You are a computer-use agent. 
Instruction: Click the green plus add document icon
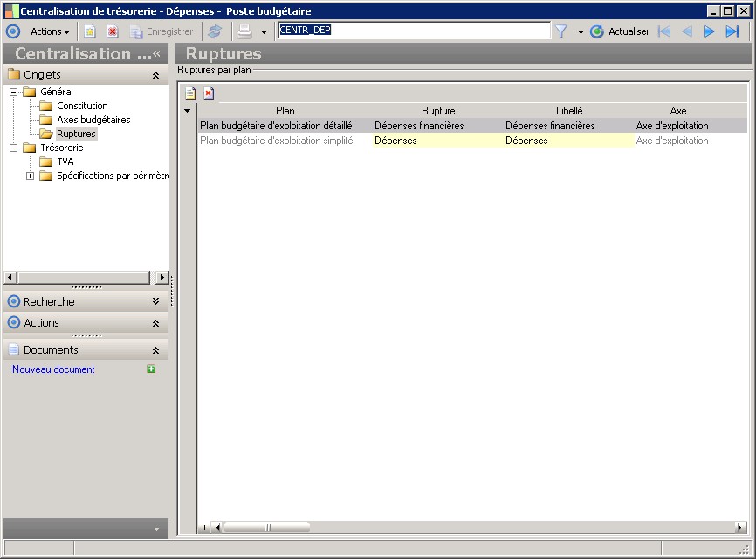click(x=151, y=369)
